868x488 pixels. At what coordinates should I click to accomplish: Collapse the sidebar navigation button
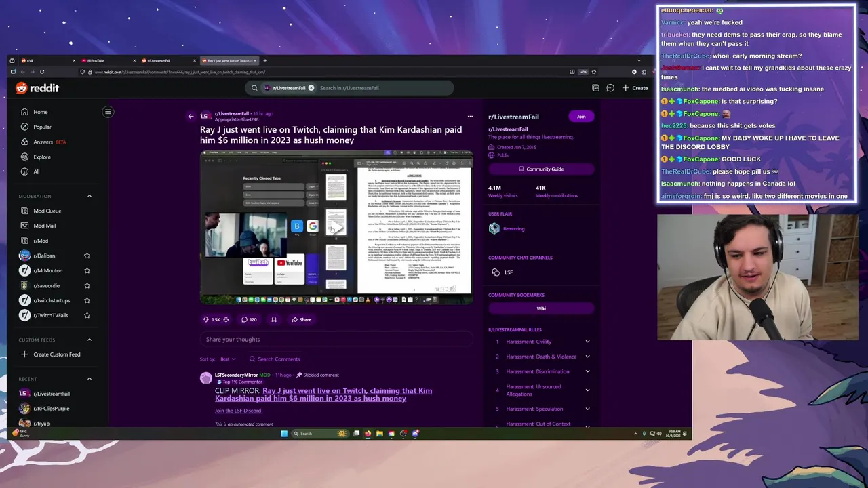(x=108, y=112)
